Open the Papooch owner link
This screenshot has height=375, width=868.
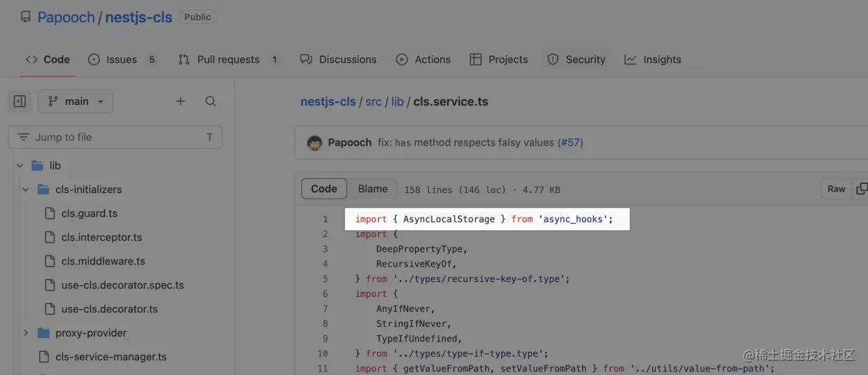click(x=66, y=17)
